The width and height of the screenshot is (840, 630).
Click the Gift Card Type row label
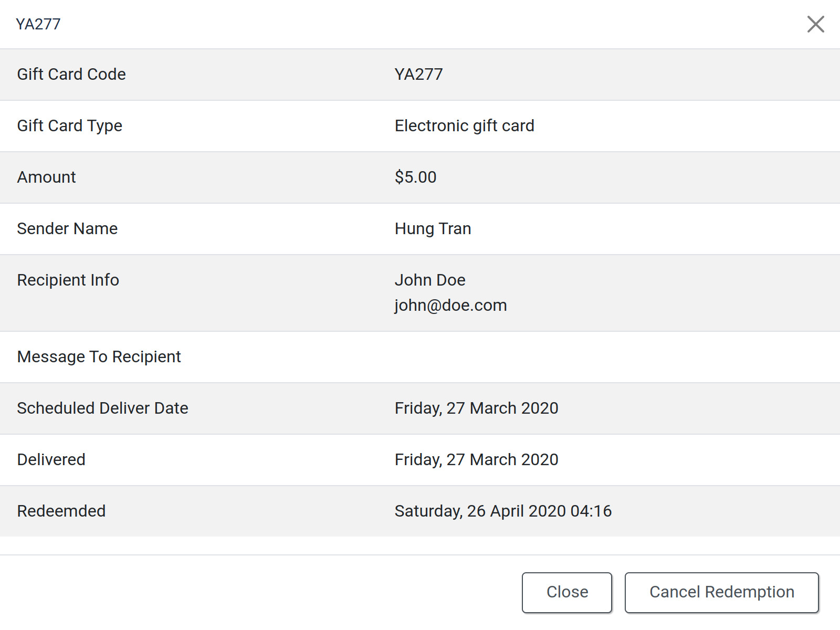click(x=69, y=125)
